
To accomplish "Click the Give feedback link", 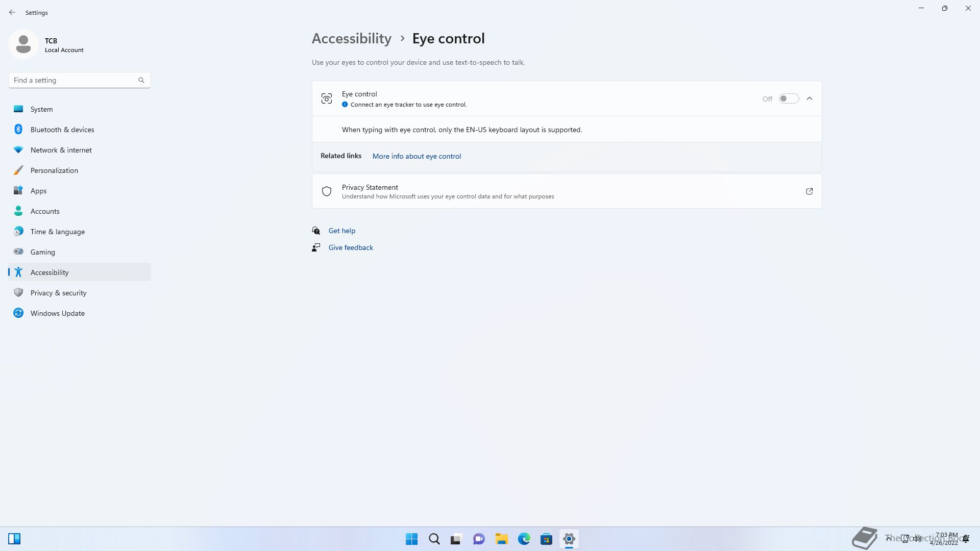I will (x=351, y=247).
